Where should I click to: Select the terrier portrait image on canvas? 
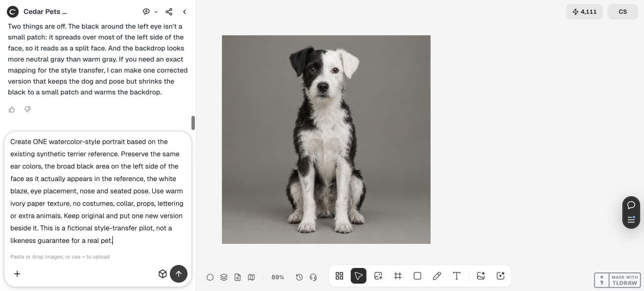coord(326,139)
